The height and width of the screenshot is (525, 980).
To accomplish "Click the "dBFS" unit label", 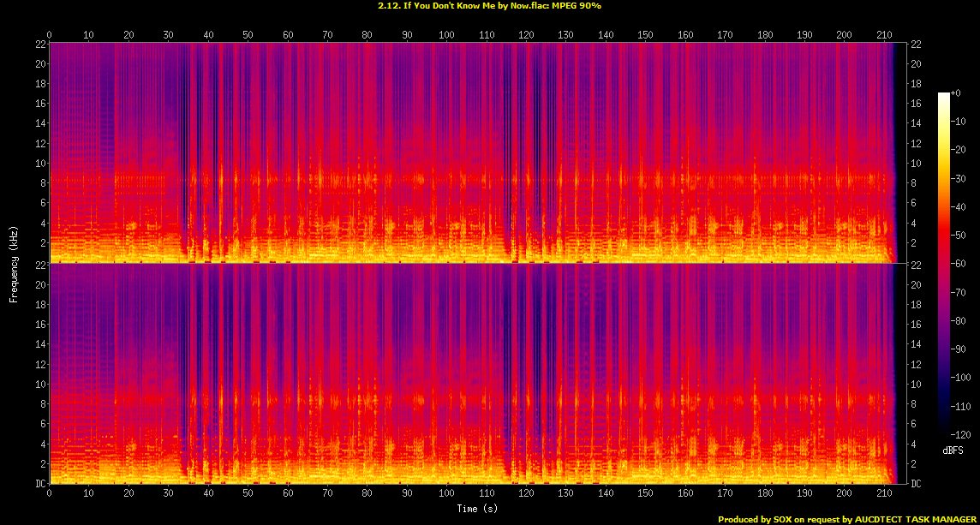I will point(955,450).
